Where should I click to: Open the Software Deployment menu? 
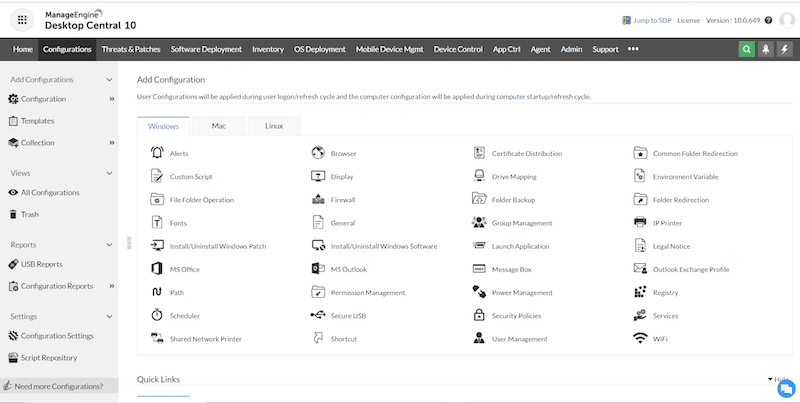coord(206,49)
